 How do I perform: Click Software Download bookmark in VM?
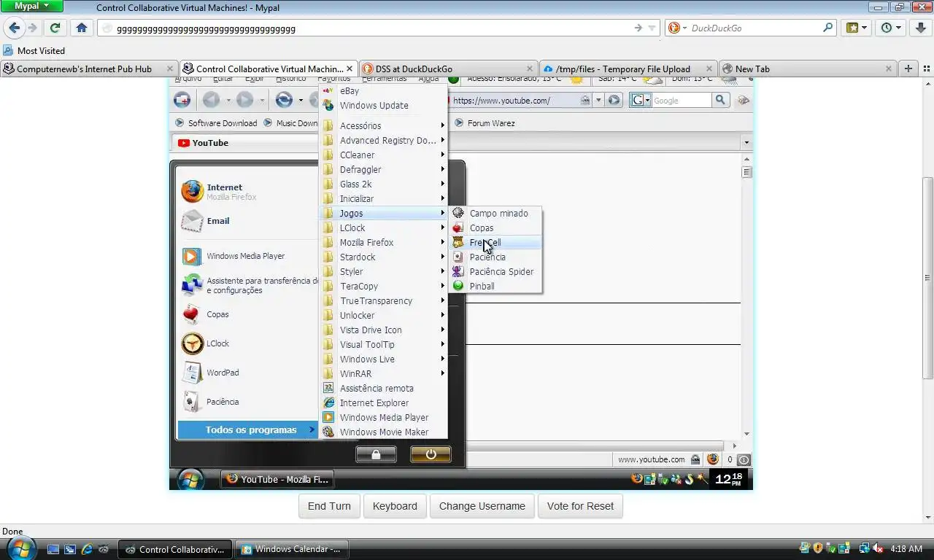click(216, 123)
